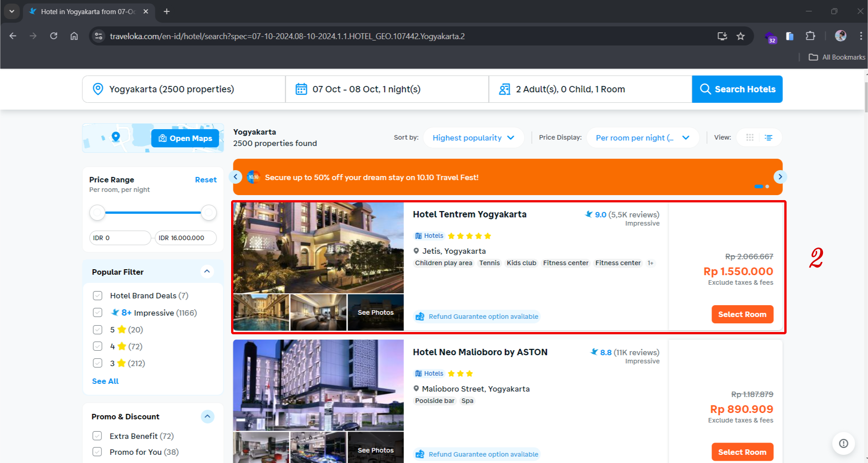Bookmark this page with the star icon

coord(741,36)
